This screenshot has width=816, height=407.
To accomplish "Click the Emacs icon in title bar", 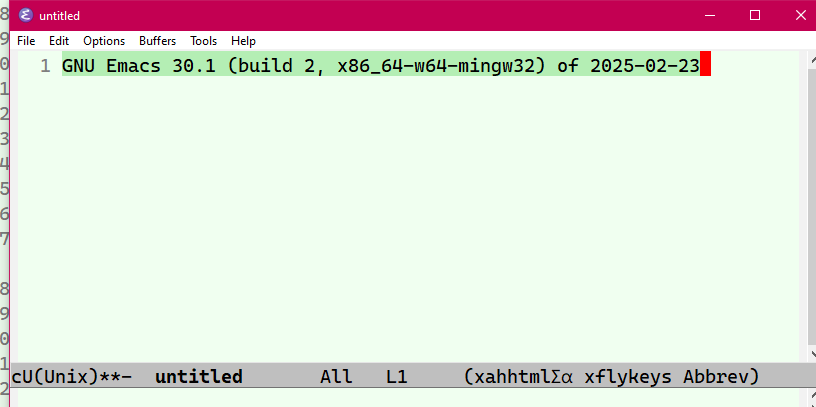I will click(26, 16).
